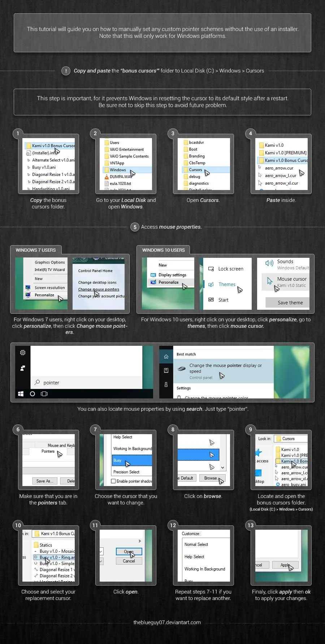325x644 pixels.
Task: Click the Cortana circle icon on the taskbar
Action: click(x=32, y=394)
